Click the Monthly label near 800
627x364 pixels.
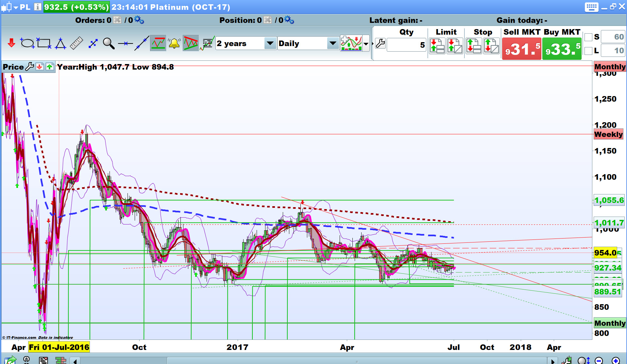(x=610, y=323)
